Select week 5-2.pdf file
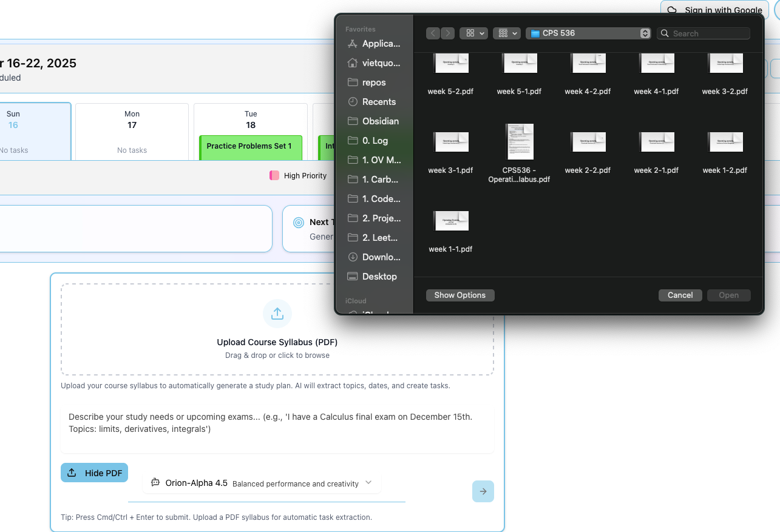Viewport: 780px width, 532px height. click(x=450, y=74)
